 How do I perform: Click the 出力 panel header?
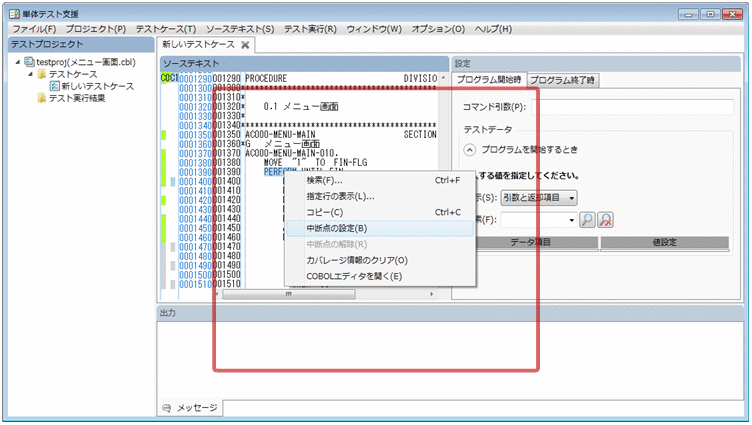450,313
